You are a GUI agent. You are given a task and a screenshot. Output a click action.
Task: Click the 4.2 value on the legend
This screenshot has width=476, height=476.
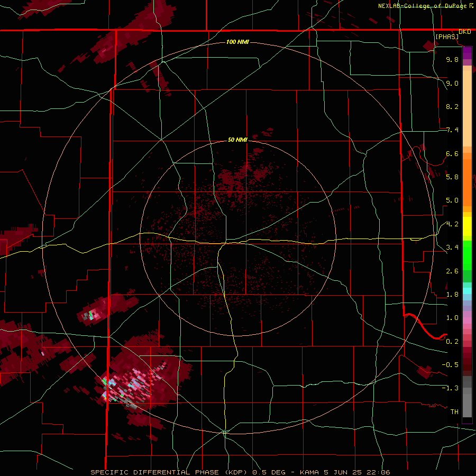point(452,224)
